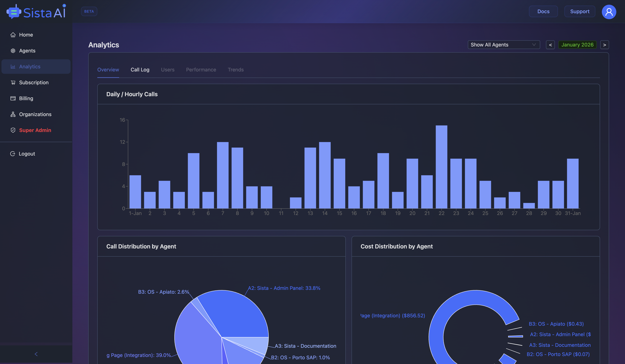Click the B3: OS - Apiato 2.6% label
625x364 pixels.
tap(163, 292)
